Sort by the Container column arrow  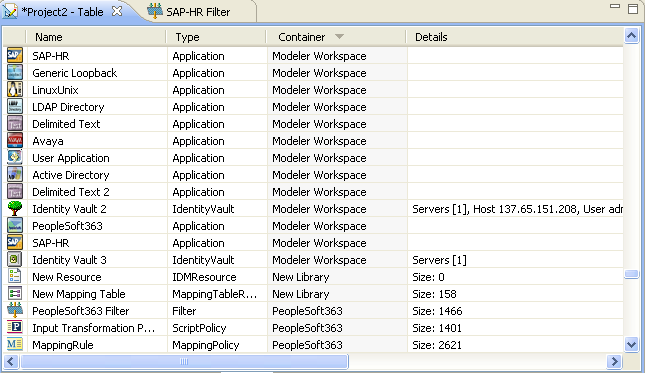tap(339, 37)
